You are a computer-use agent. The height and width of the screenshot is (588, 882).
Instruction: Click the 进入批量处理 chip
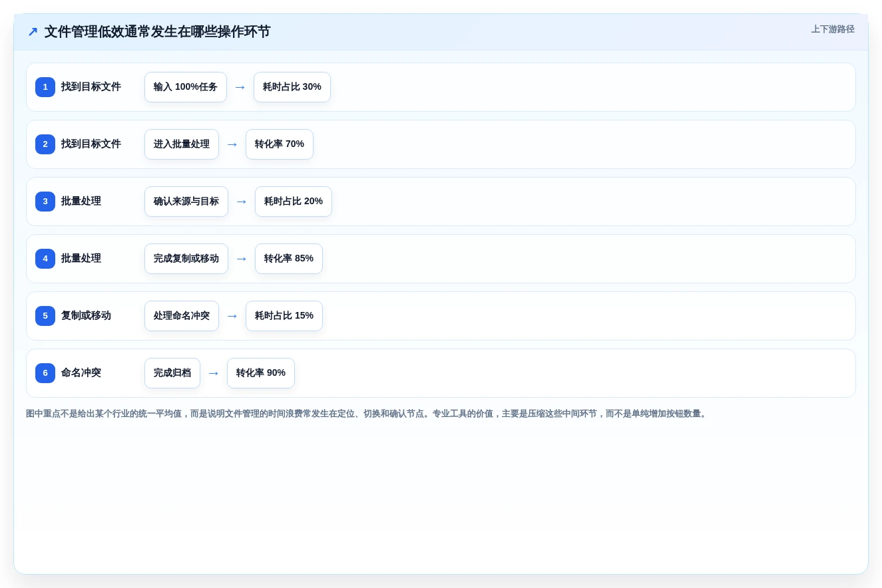click(x=182, y=144)
